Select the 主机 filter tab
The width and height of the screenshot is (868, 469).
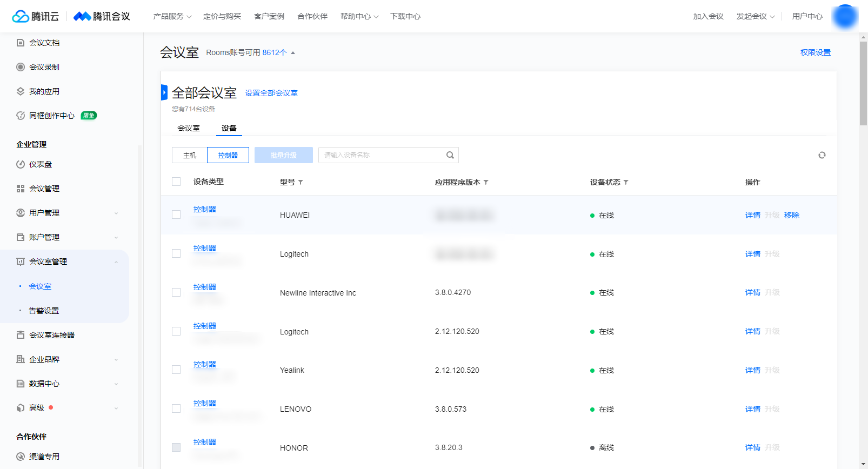pos(190,155)
